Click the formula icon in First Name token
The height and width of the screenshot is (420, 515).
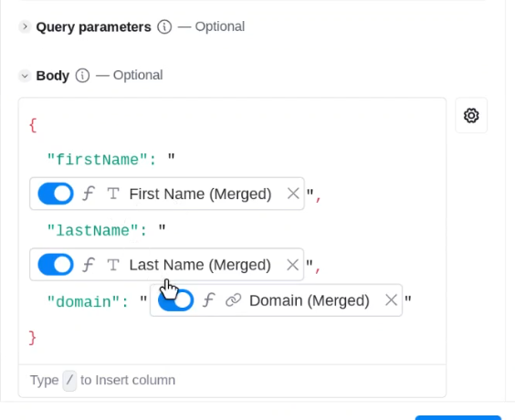[89, 193]
